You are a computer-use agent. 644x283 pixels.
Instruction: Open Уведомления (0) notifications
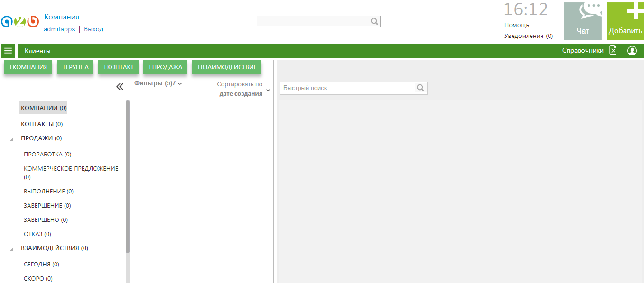click(529, 36)
